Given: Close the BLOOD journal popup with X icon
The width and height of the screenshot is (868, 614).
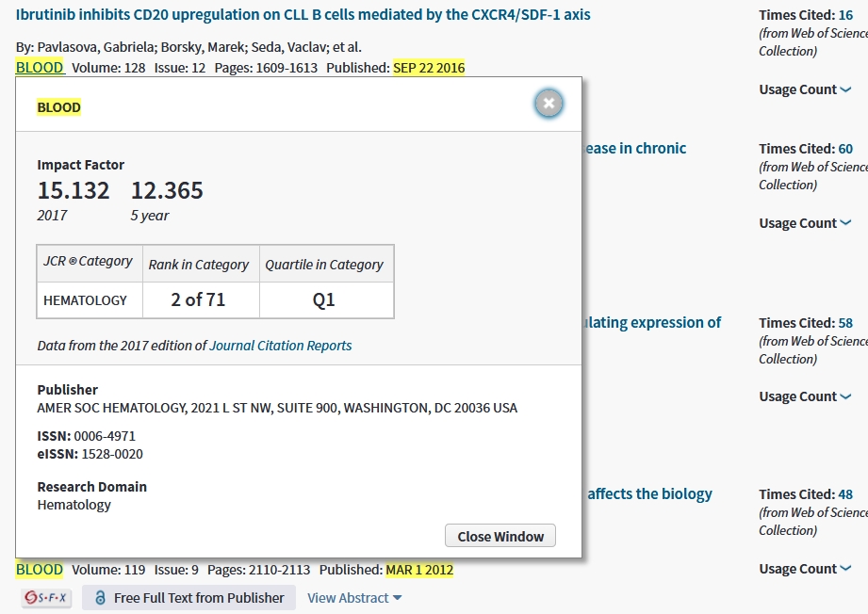Looking at the screenshot, I should pos(549,104).
